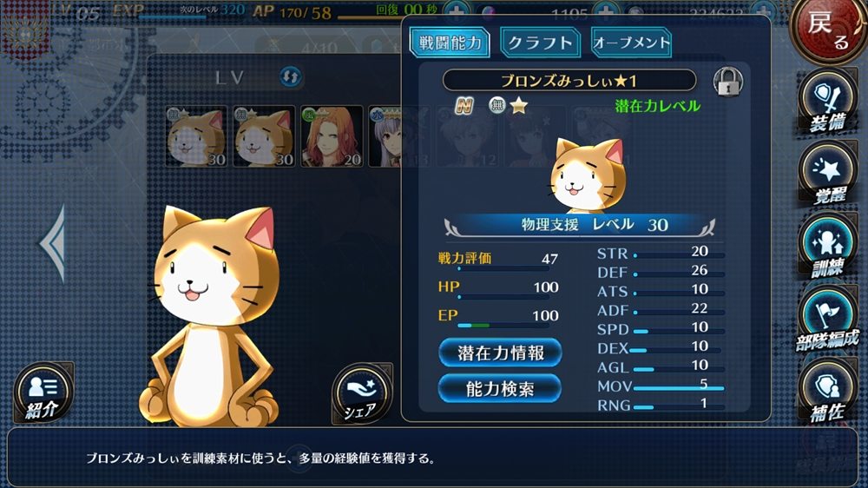This screenshot has height=488, width=868.
Task: Click the AP plus recovery button
Action: pyautogui.click(x=457, y=10)
